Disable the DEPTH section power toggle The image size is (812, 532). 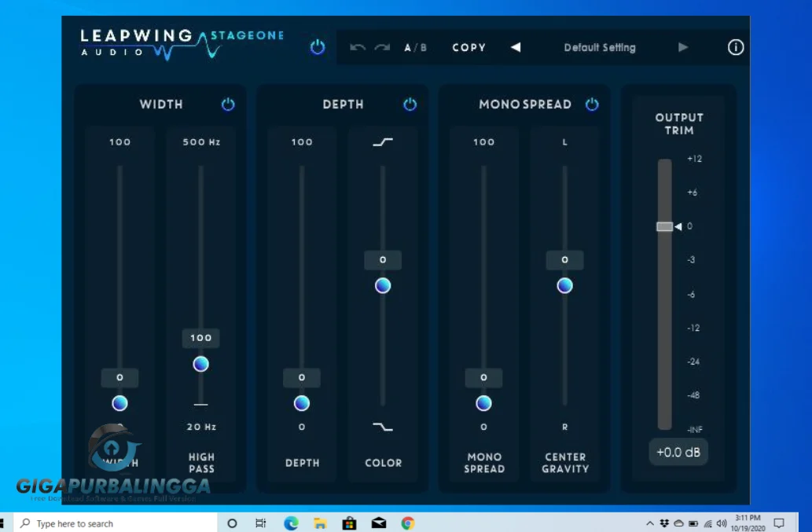click(x=410, y=104)
